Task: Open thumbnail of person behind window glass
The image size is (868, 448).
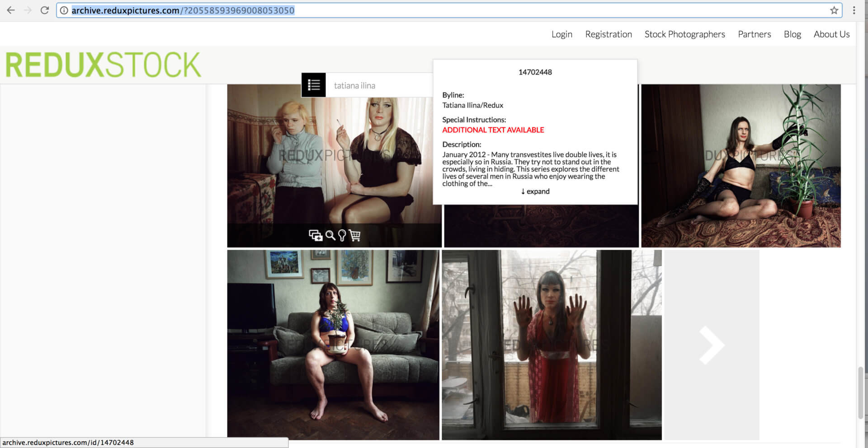Action: [552, 345]
